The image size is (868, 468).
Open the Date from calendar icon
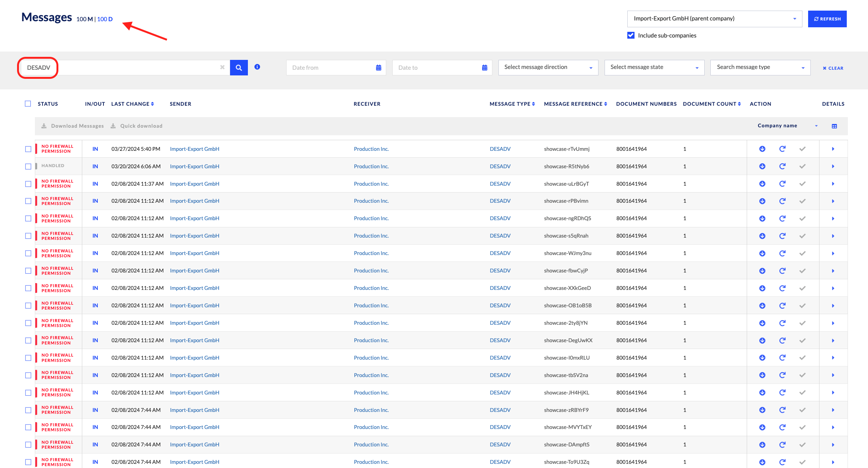pyautogui.click(x=378, y=68)
